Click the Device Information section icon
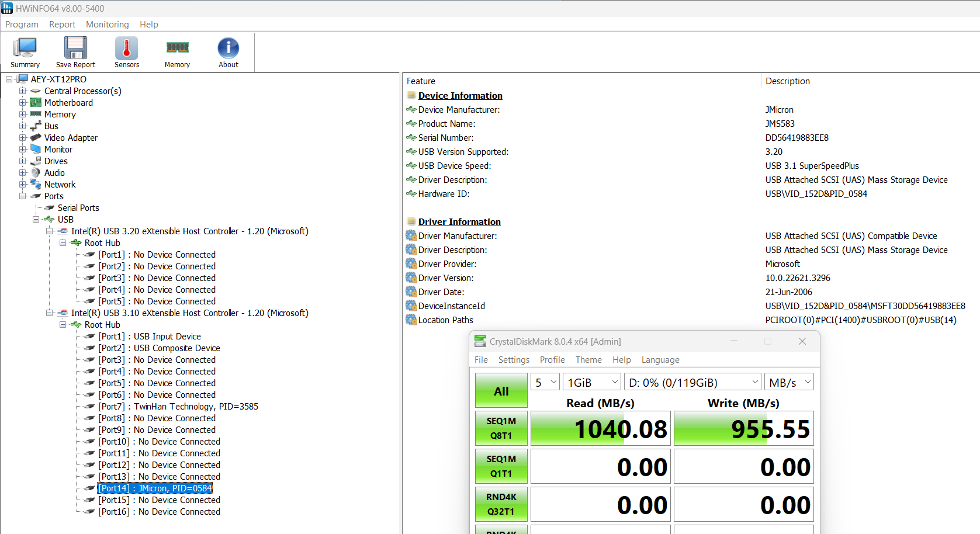The width and height of the screenshot is (980, 534). coord(411,96)
